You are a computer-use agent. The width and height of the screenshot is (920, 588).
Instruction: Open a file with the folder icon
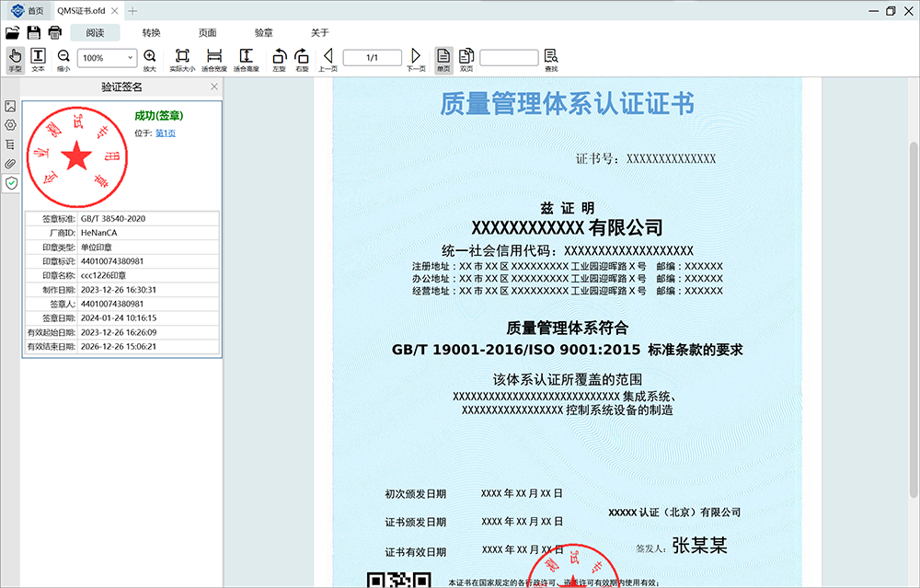pyautogui.click(x=12, y=32)
